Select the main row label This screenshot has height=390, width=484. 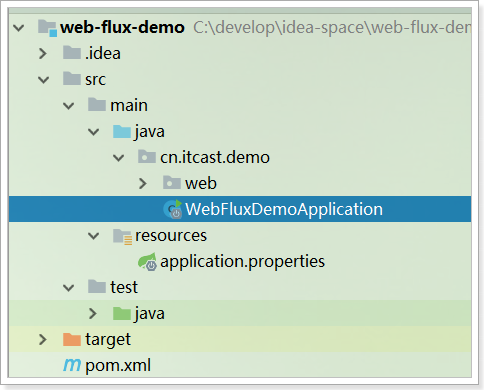(x=129, y=106)
